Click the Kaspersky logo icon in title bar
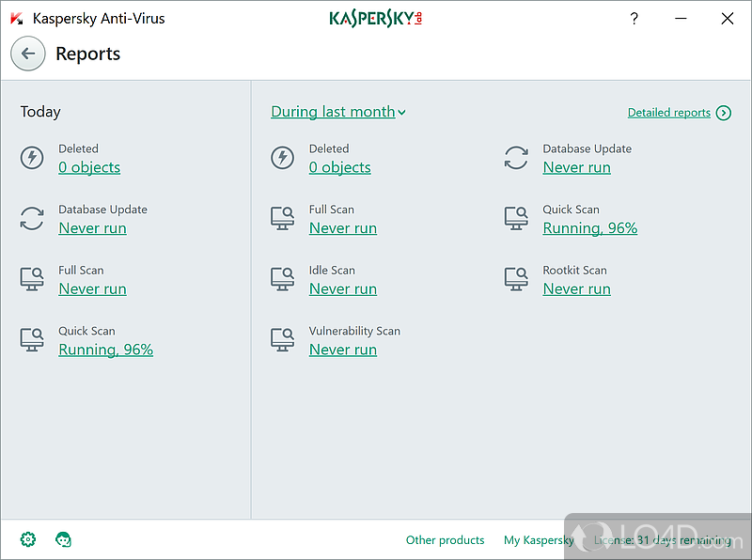 (x=17, y=19)
